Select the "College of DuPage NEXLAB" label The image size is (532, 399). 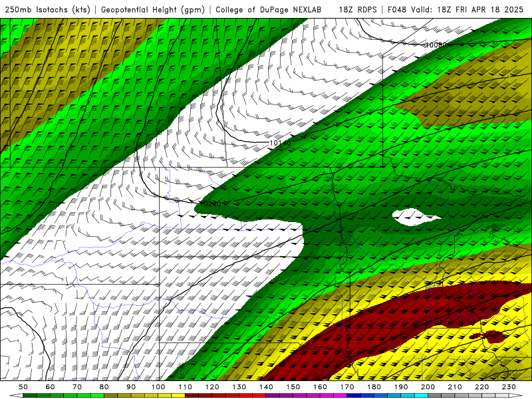coord(269,9)
